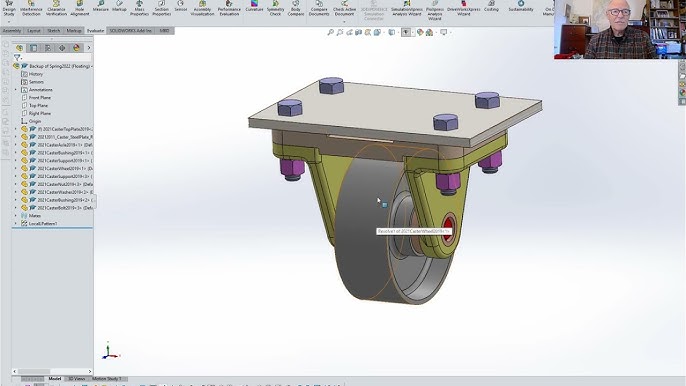Screen dimensions: 686x386
Task: Click the feature tree filter field
Action: tap(52, 58)
